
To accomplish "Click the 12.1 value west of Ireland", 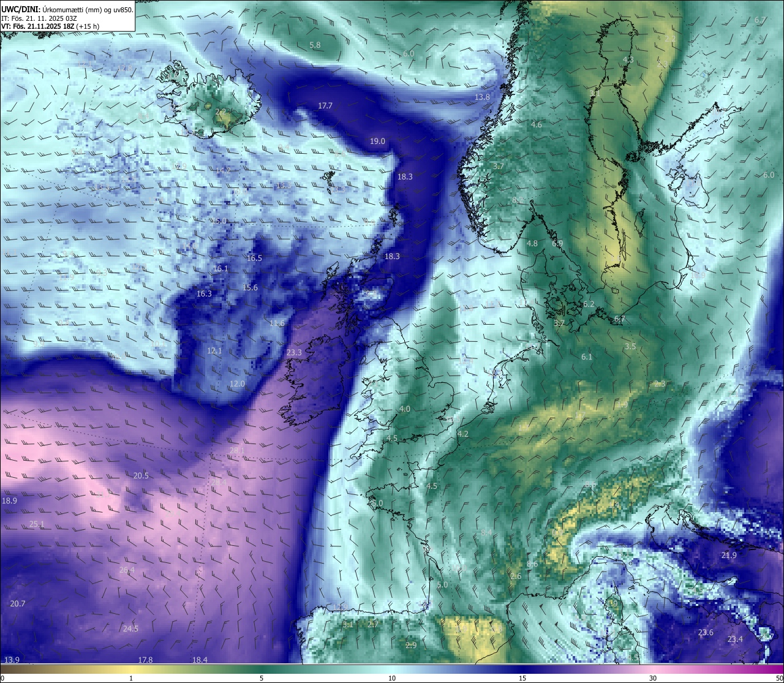I will click(x=214, y=351).
